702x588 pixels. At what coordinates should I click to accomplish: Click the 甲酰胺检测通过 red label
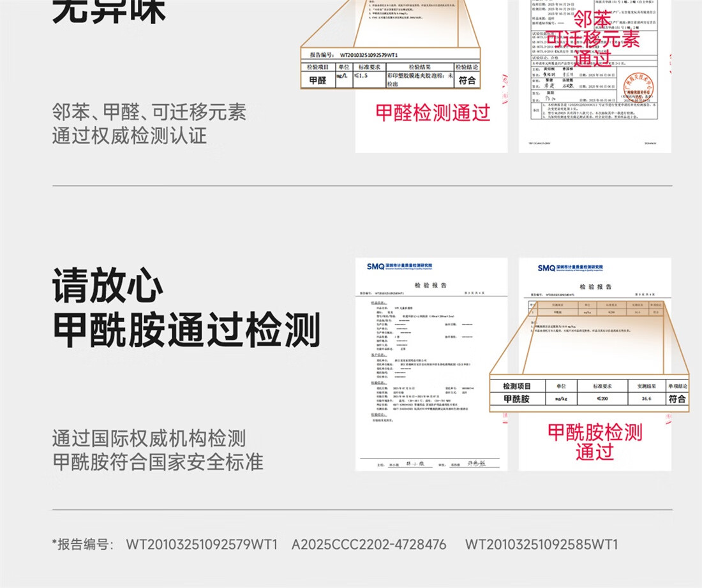(594, 441)
